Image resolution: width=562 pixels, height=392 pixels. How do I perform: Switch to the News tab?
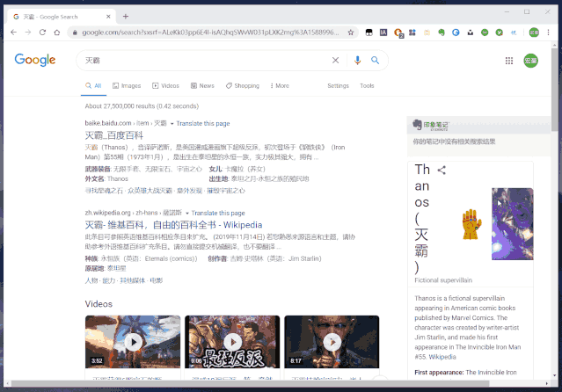tap(202, 85)
